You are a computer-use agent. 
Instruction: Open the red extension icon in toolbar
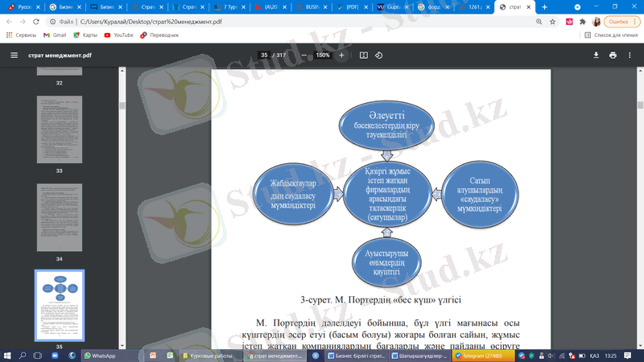tap(569, 22)
